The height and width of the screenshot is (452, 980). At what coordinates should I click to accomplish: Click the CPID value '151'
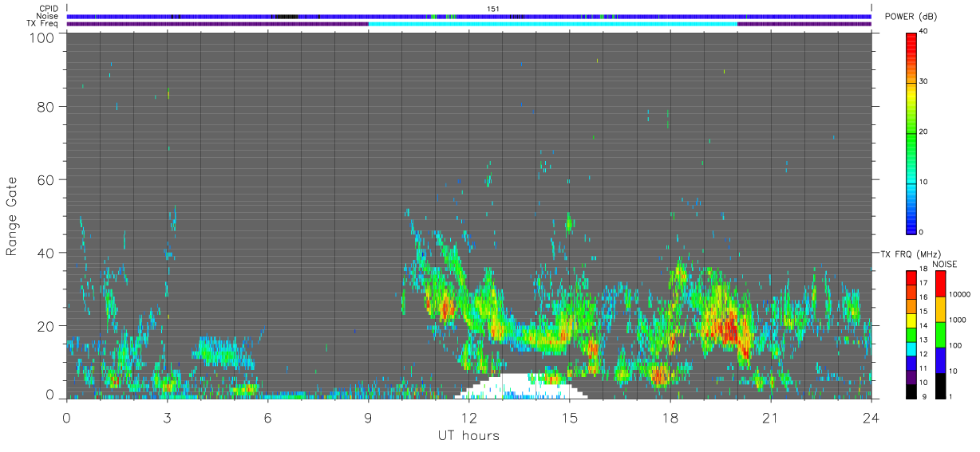(x=492, y=9)
